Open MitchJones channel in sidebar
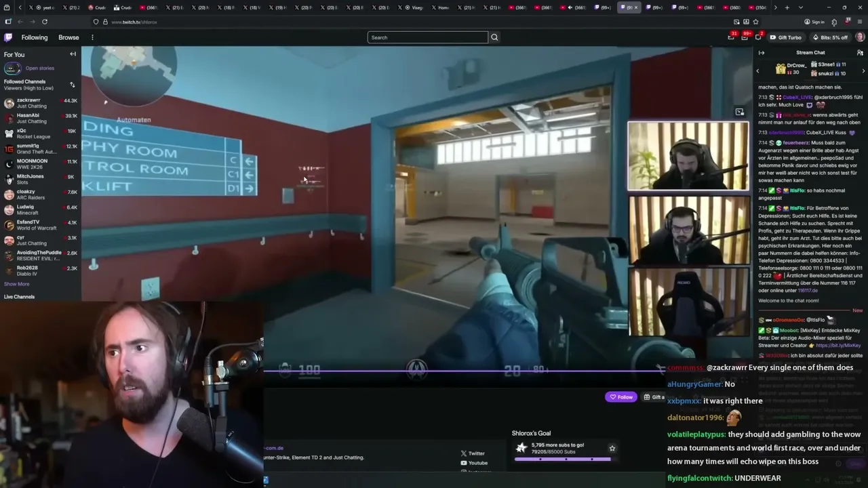Viewport: 868px width, 488px height. (x=40, y=179)
